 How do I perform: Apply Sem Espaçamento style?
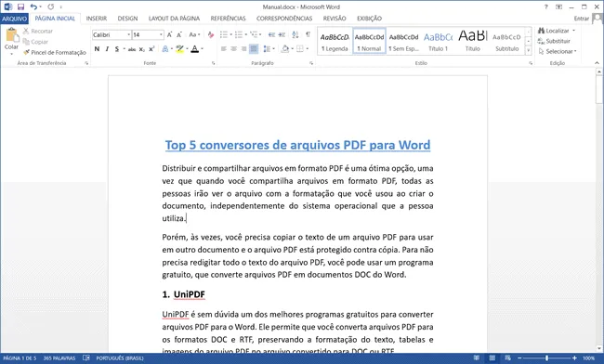click(x=403, y=41)
